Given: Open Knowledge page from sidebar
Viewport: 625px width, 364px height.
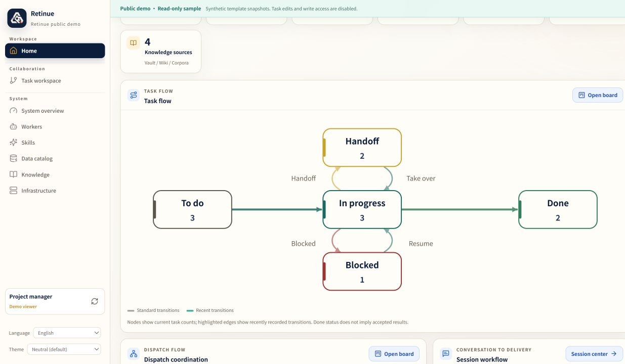Looking at the screenshot, I should (x=55, y=174).
